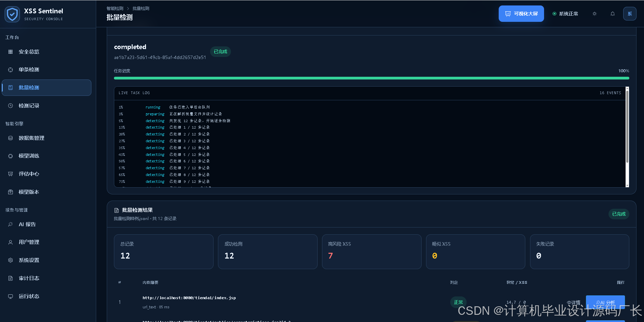Viewport: 644px width, 322px height.
Task: Click the 高风险 XSS card
Action: (x=372, y=252)
